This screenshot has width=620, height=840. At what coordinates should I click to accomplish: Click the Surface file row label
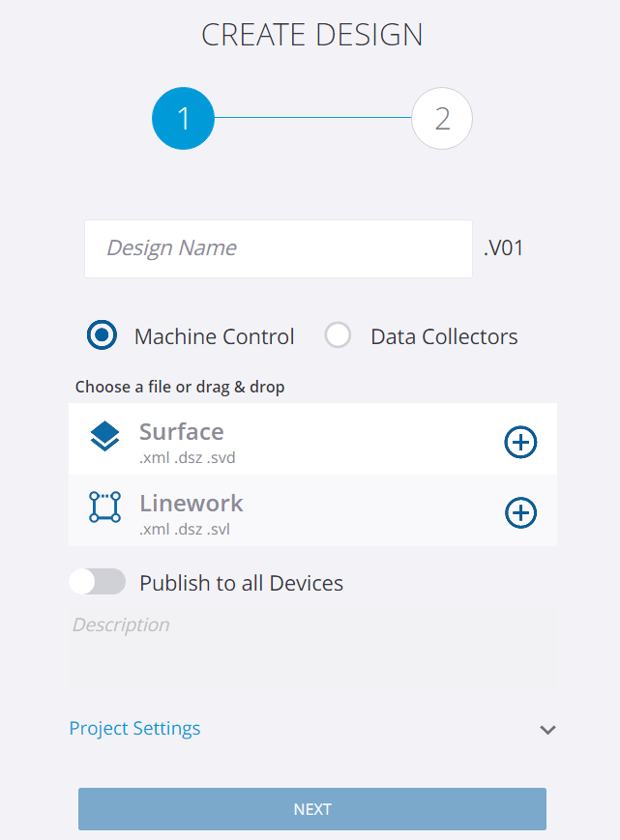click(182, 432)
